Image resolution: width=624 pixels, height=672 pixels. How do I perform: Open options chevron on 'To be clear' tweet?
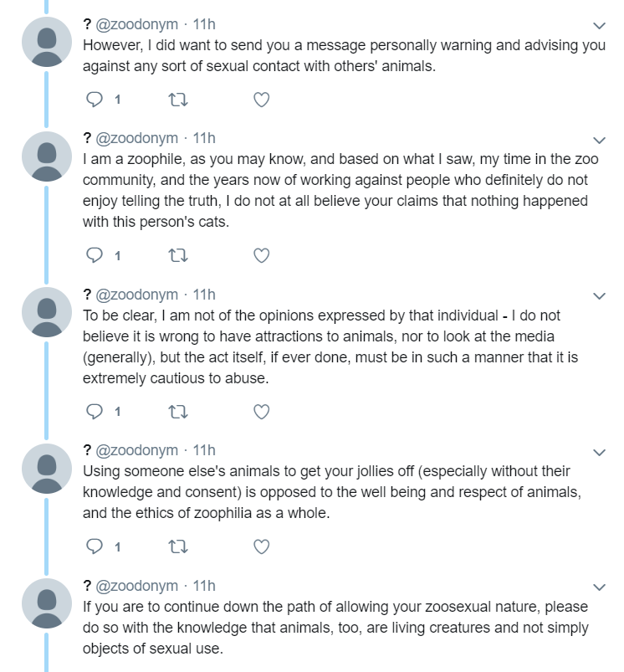(599, 296)
